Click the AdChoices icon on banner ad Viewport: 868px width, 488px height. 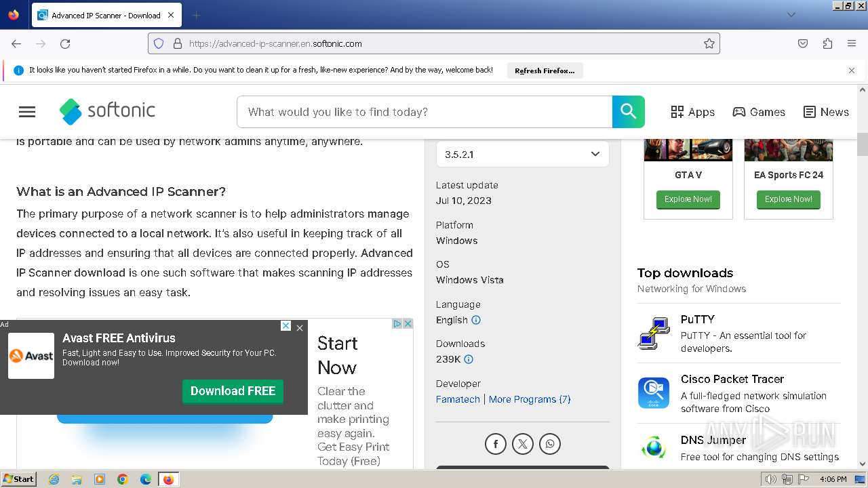pyautogui.click(x=398, y=323)
